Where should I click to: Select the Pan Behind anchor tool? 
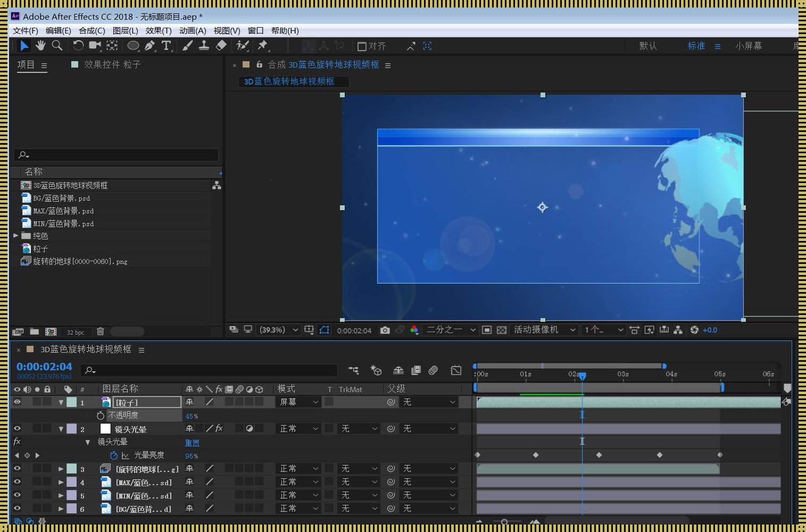112,46
